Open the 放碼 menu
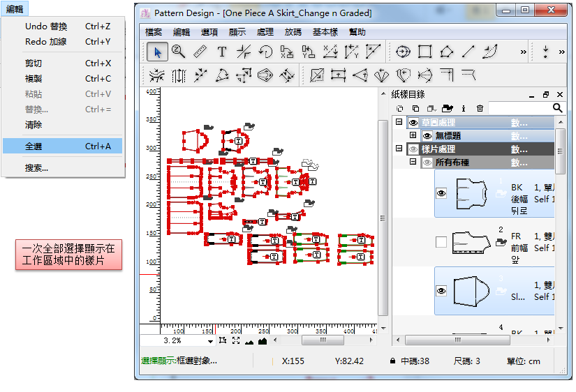Image resolution: width=576 pixels, height=392 pixels. 293,32
